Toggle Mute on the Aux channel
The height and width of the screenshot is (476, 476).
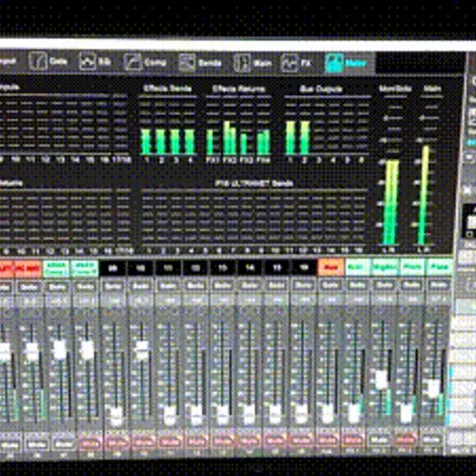pyautogui.click(x=327, y=442)
